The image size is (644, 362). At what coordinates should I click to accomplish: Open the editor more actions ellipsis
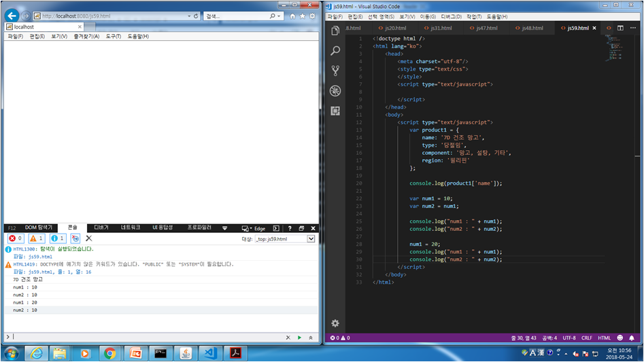pos(633,28)
